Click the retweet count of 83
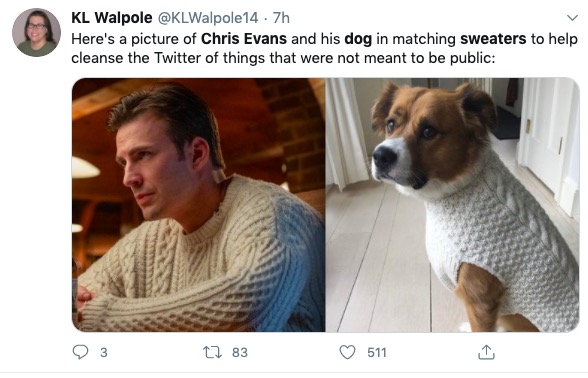Viewport: 588px width, 378px height. (x=240, y=353)
